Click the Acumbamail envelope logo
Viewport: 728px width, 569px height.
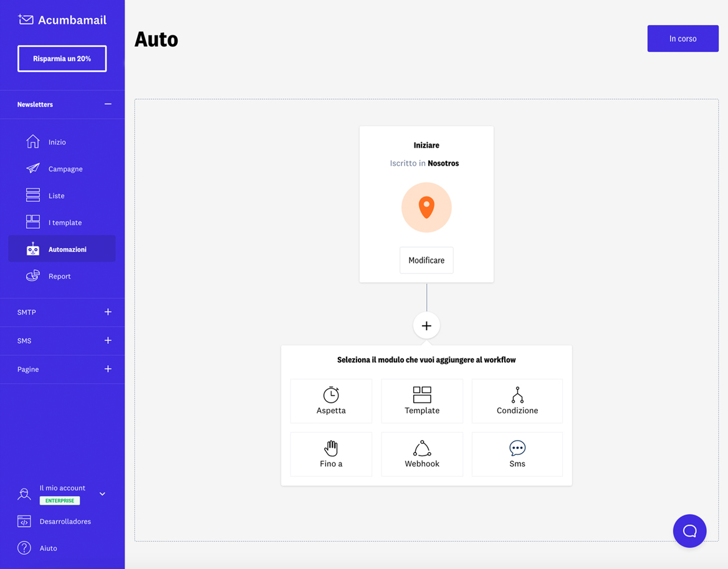(25, 19)
